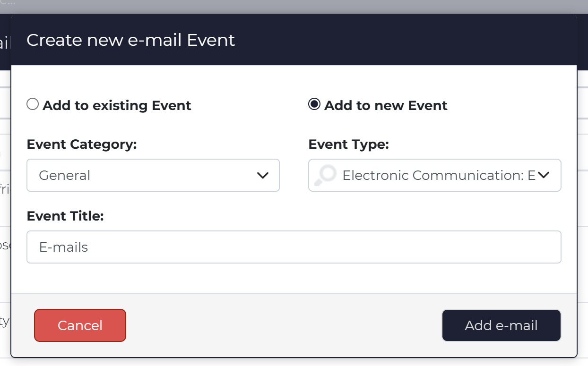The image size is (588, 366).
Task: Focus the Event Title field containing 'E-mails'
Action: [294, 247]
